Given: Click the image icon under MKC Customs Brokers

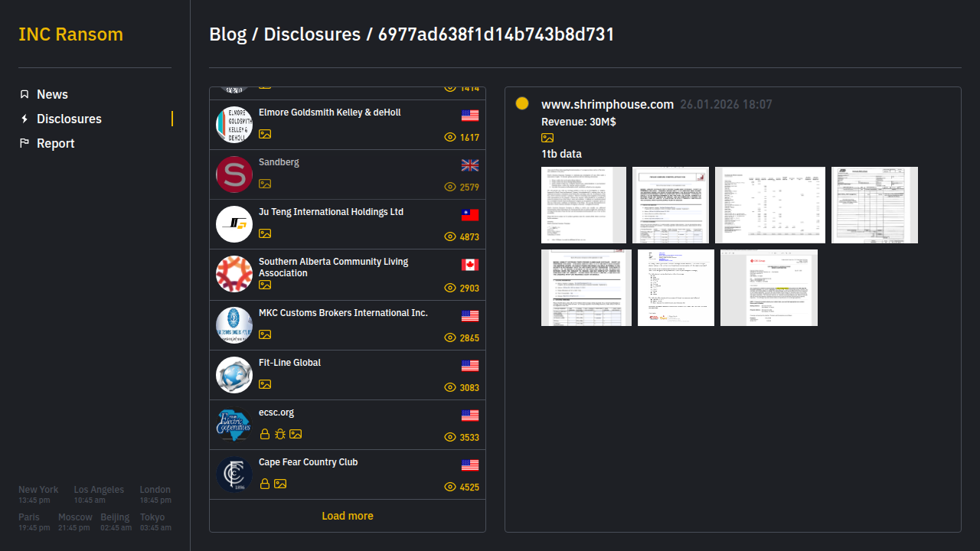Looking at the screenshot, I should [x=265, y=334].
